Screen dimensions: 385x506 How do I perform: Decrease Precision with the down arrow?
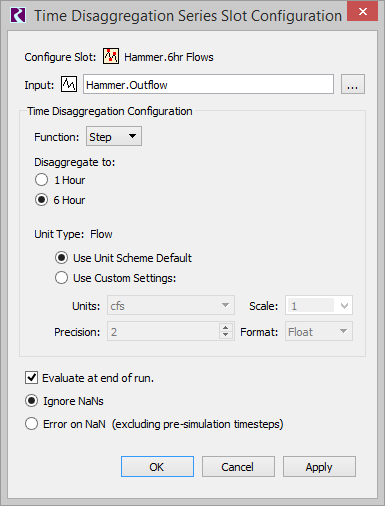coord(226,335)
